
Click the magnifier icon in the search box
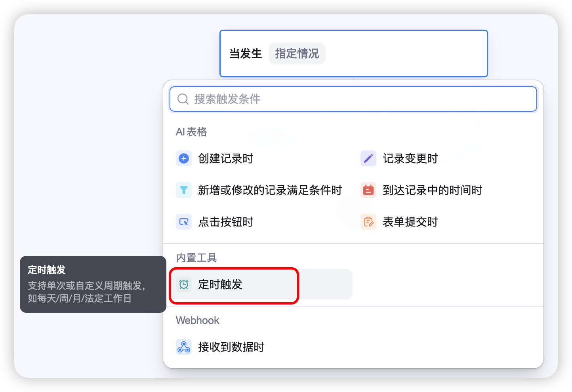tap(183, 99)
